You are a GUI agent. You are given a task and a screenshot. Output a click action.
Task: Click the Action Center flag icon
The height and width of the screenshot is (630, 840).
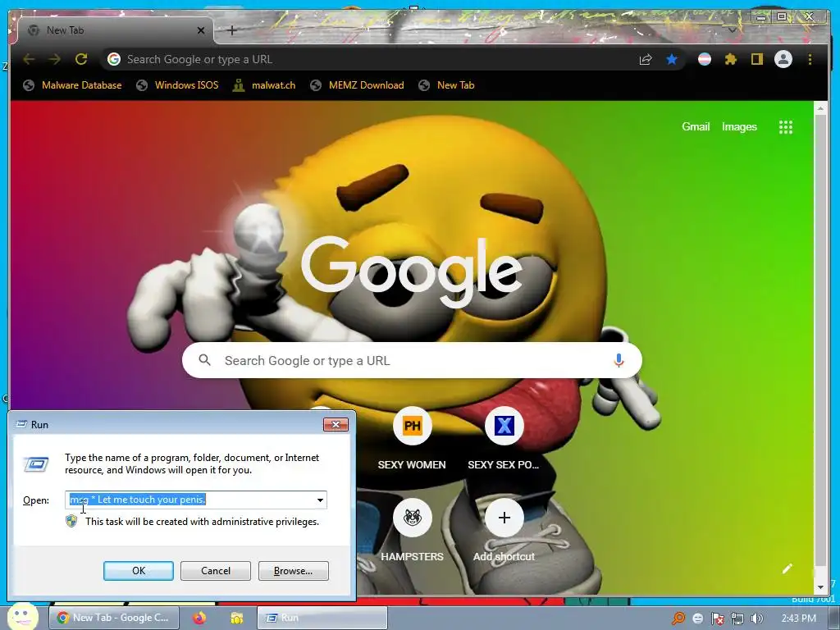click(x=717, y=619)
